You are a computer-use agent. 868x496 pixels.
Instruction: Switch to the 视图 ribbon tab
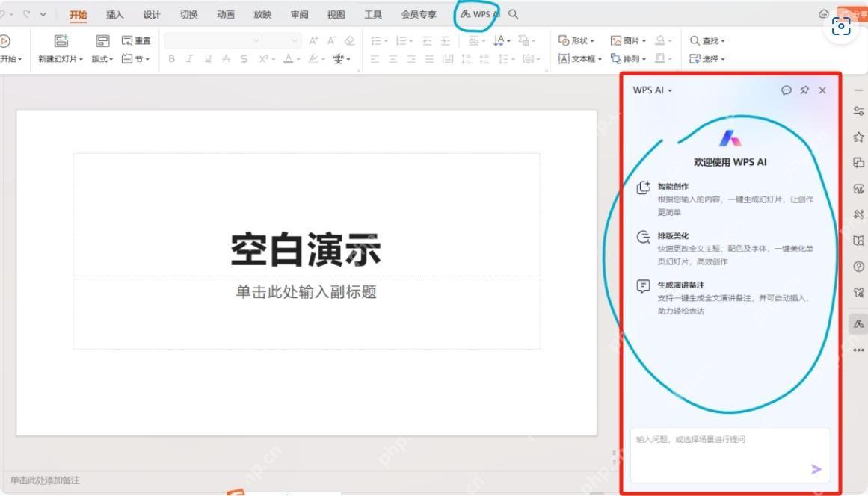(x=336, y=15)
